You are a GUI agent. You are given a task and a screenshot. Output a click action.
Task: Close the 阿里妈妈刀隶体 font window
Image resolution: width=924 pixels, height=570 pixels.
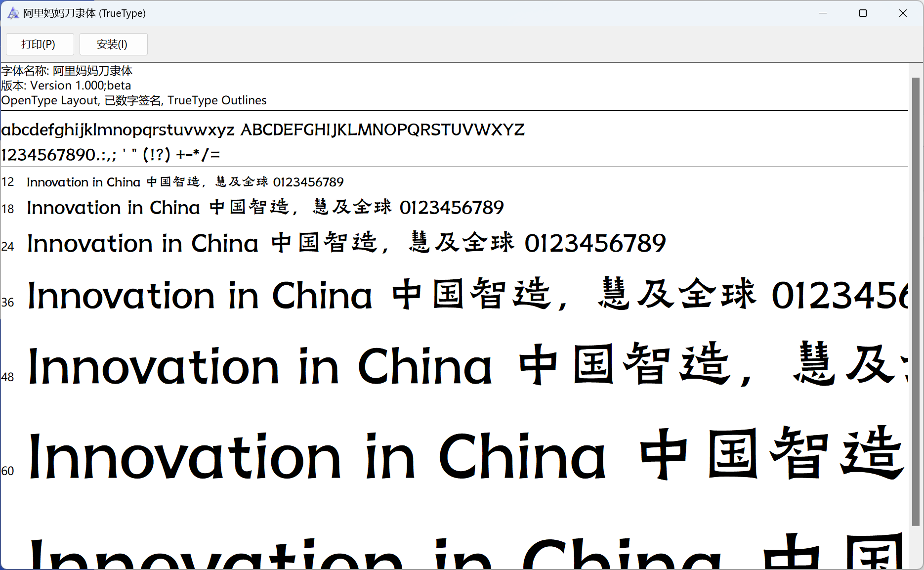[x=903, y=13]
